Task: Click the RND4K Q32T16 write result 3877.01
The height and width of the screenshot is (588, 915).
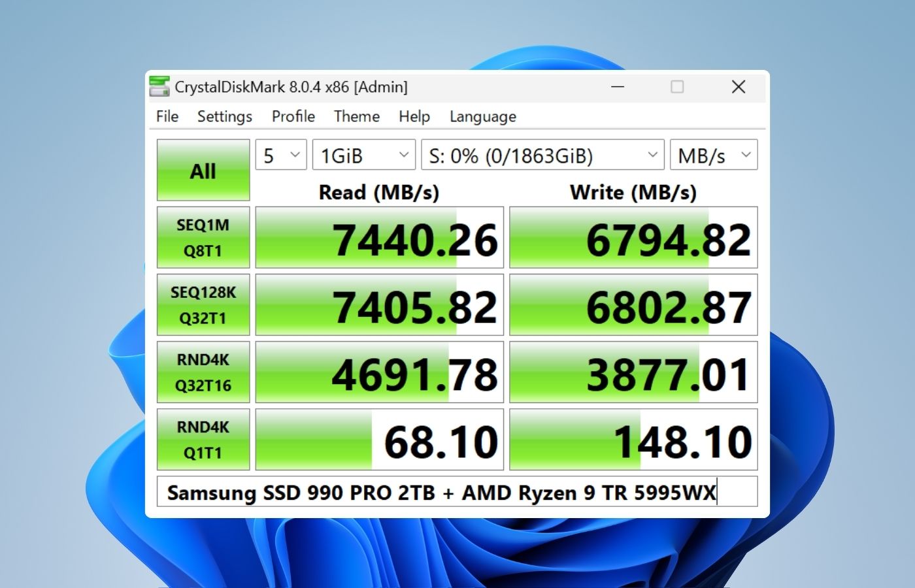Action: (x=633, y=372)
